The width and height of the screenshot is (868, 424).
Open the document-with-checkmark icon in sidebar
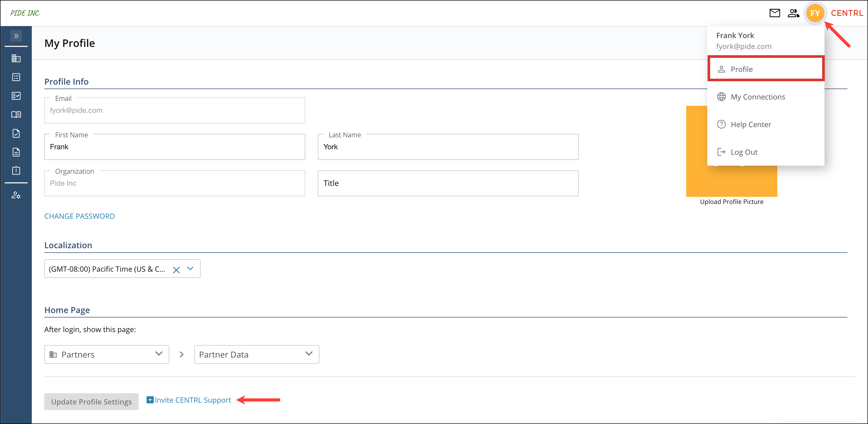(x=16, y=133)
